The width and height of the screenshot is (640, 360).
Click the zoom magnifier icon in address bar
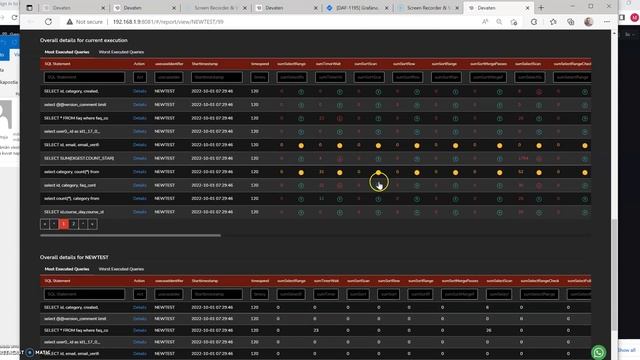point(499,22)
